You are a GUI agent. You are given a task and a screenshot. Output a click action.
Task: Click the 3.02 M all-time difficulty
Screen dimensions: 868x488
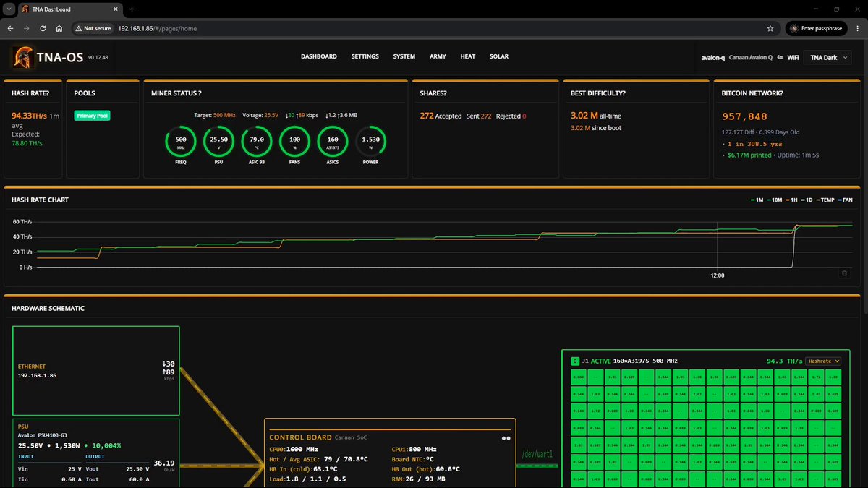(596, 116)
